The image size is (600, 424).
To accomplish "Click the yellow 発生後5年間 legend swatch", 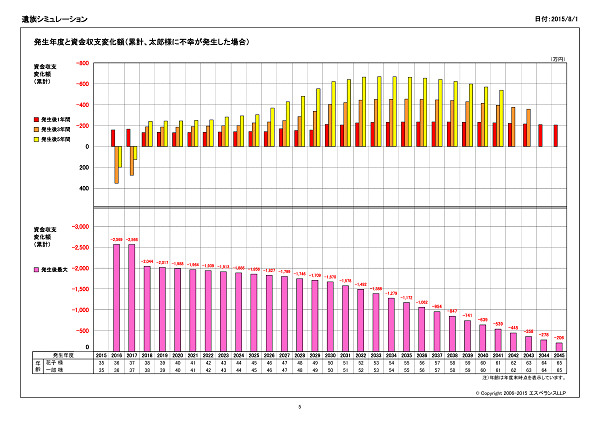I will (x=36, y=140).
